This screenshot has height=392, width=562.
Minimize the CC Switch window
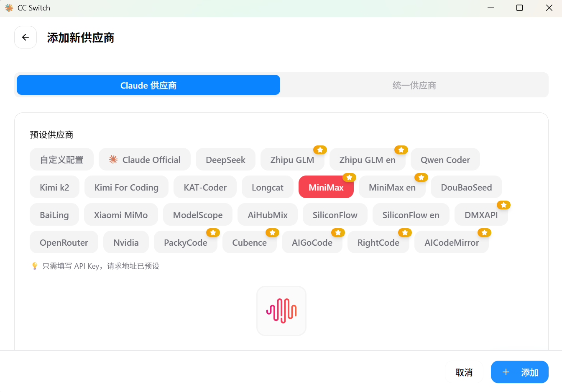(490, 8)
